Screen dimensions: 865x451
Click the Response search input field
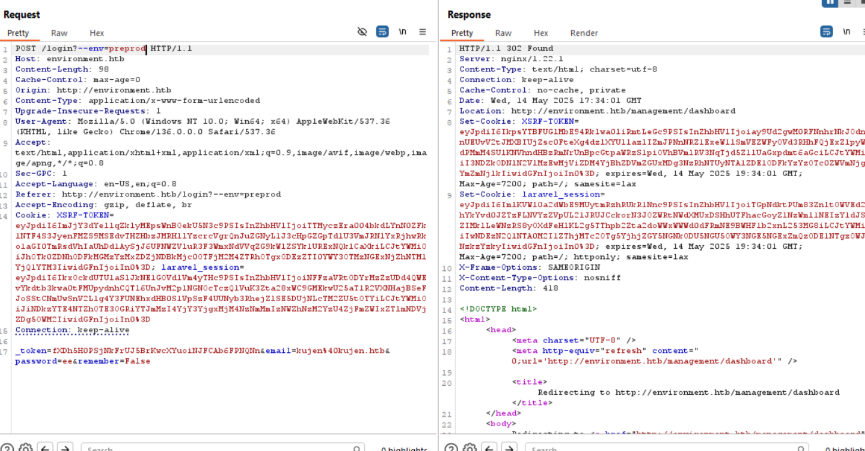point(590,444)
